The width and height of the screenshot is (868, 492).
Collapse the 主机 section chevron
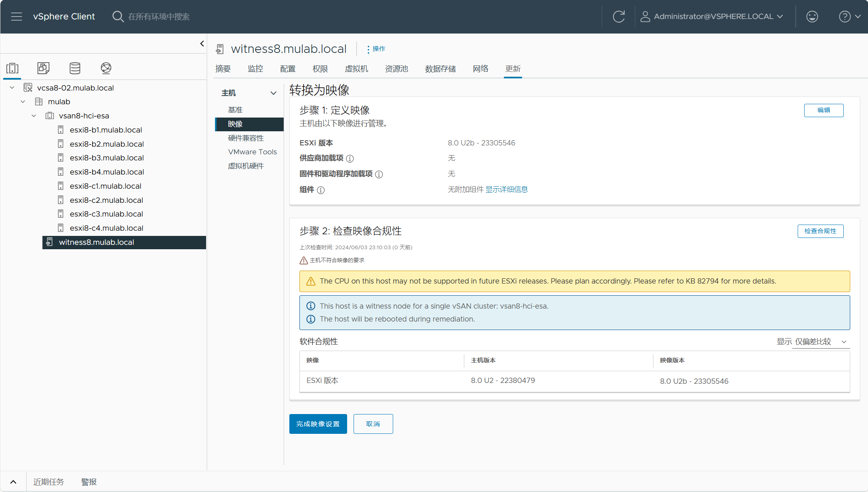coord(274,93)
